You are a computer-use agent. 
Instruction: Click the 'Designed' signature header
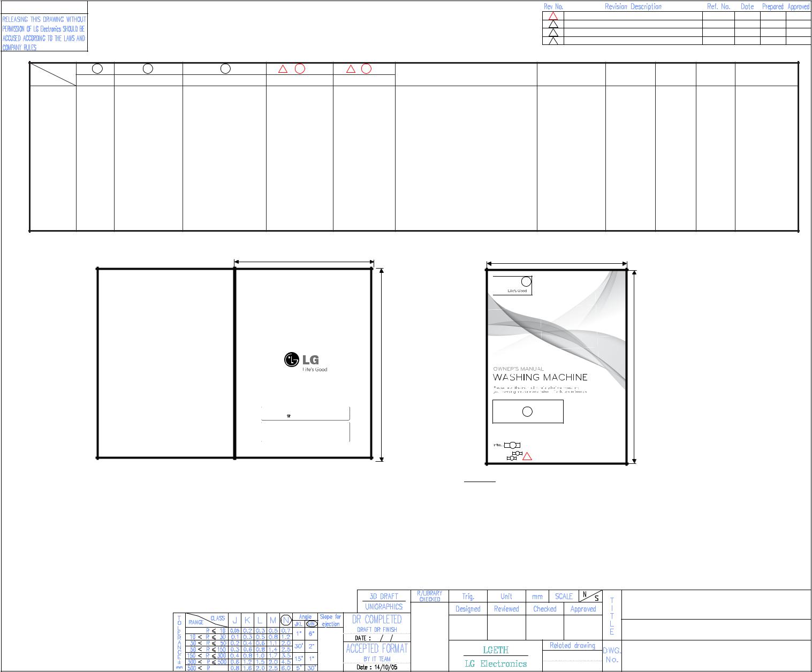tap(468, 609)
